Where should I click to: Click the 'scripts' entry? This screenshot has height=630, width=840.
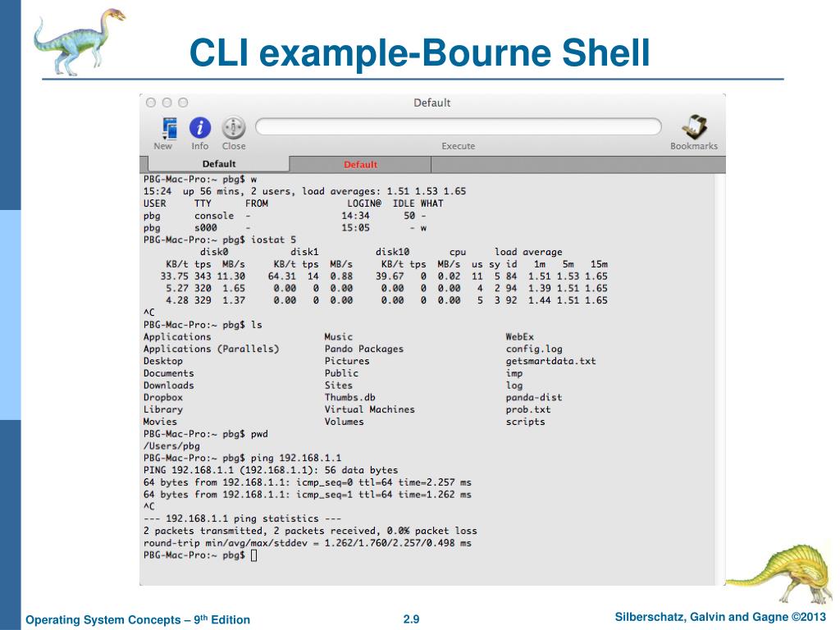526,422
